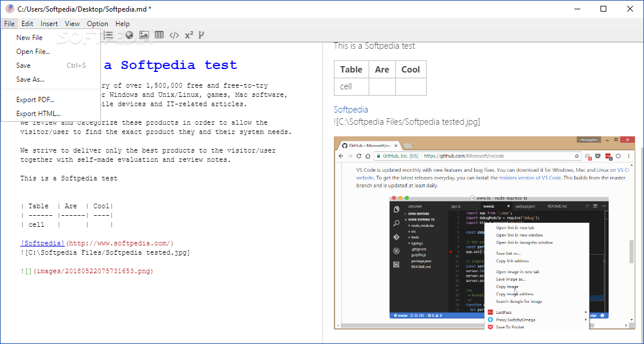This screenshot has width=644, height=344.
Task: Click the insert image toolbar icon
Action: [x=144, y=35]
